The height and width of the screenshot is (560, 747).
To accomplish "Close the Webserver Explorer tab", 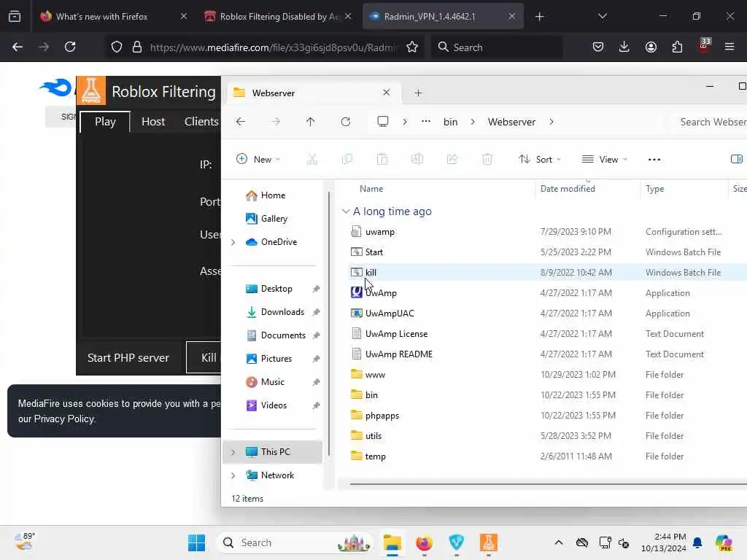I will [387, 93].
